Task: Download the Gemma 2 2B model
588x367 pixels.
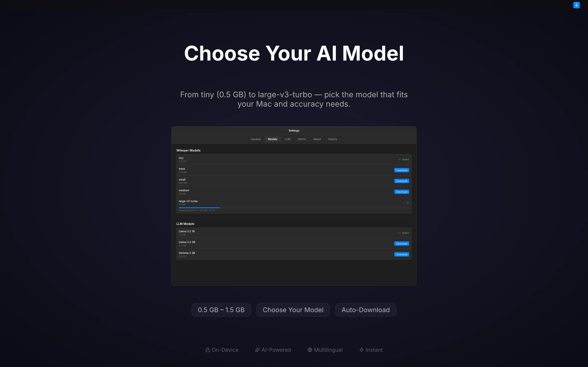Action: point(401,254)
